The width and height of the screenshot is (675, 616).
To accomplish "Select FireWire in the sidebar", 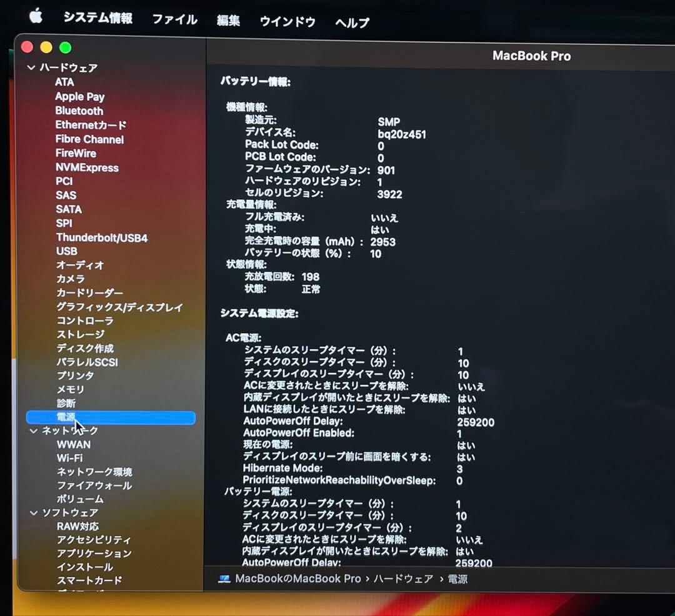I will 76,154.
